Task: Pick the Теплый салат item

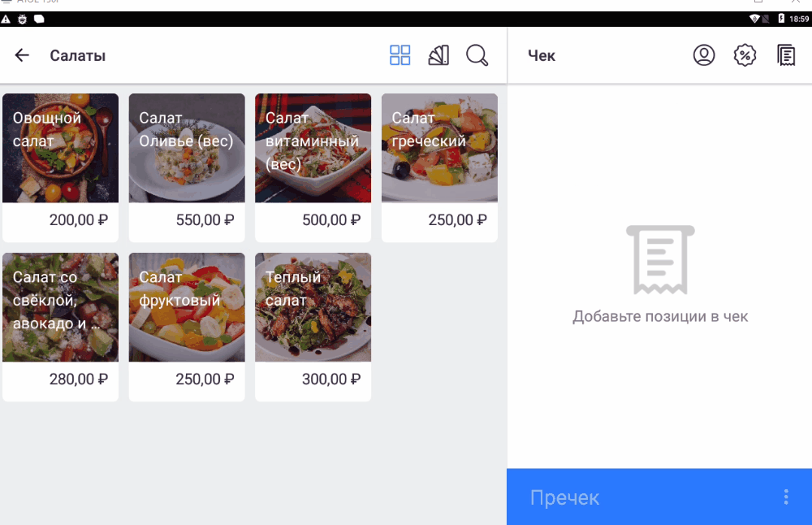Action: coord(313,327)
